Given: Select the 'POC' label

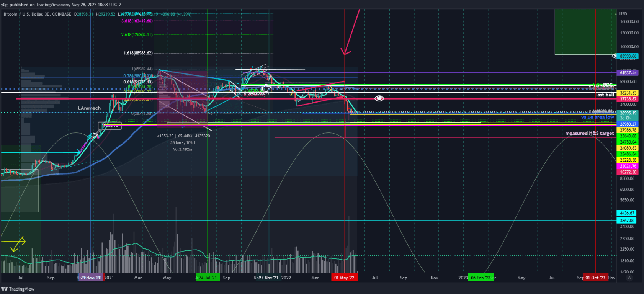Looking at the screenshot, I should pos(608,85).
